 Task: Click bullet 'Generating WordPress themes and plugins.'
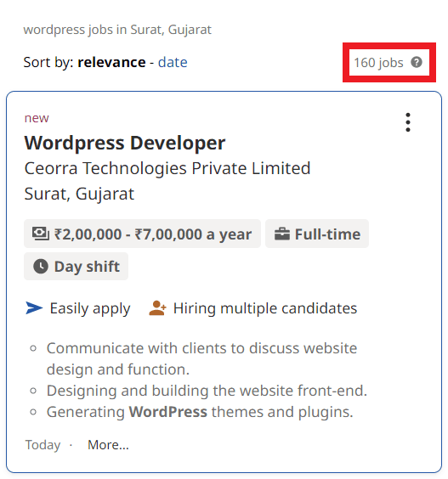200,412
